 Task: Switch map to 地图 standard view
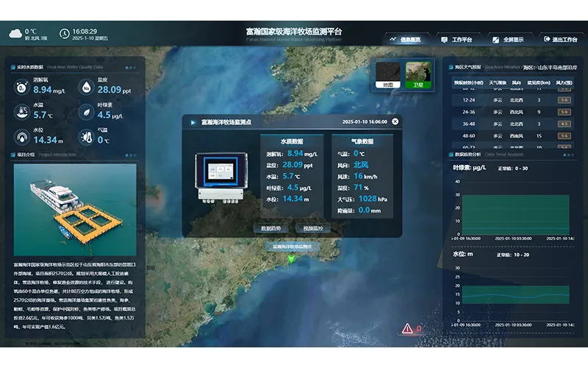pyautogui.click(x=389, y=75)
